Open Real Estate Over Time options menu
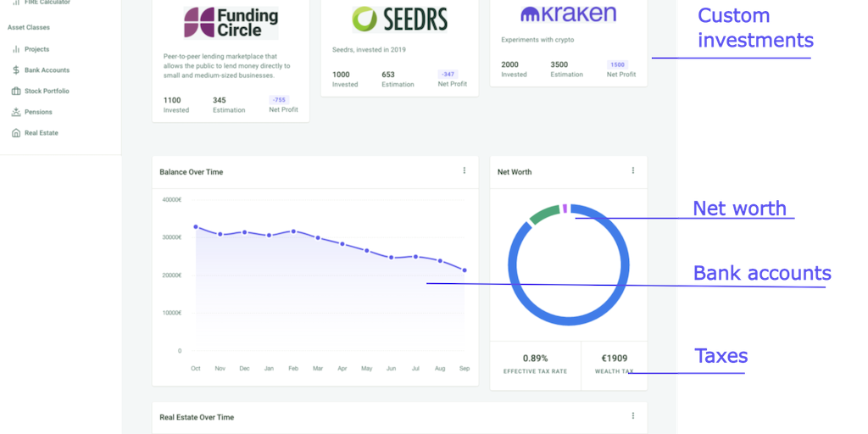 633,415
